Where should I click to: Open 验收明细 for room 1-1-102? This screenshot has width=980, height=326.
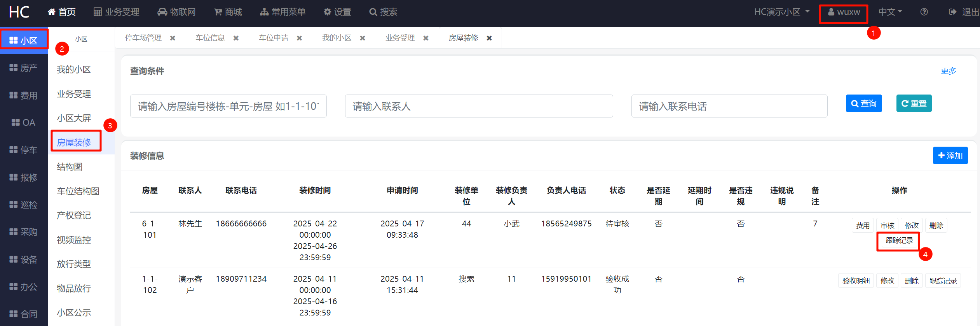click(856, 280)
